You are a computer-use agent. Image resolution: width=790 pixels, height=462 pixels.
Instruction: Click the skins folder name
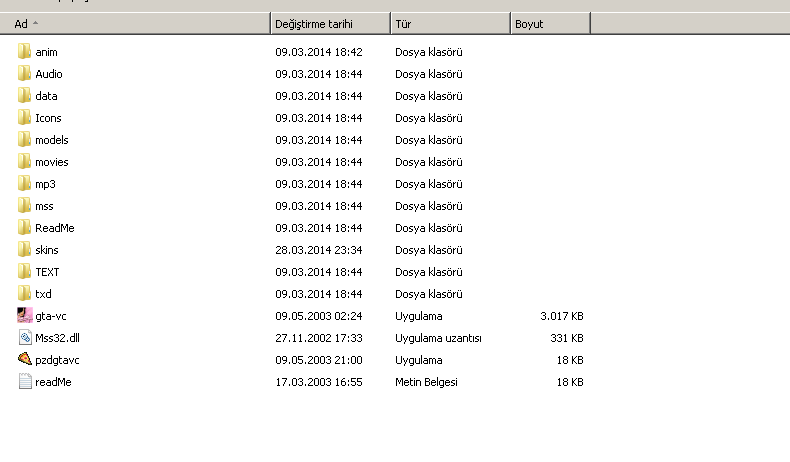pos(47,250)
